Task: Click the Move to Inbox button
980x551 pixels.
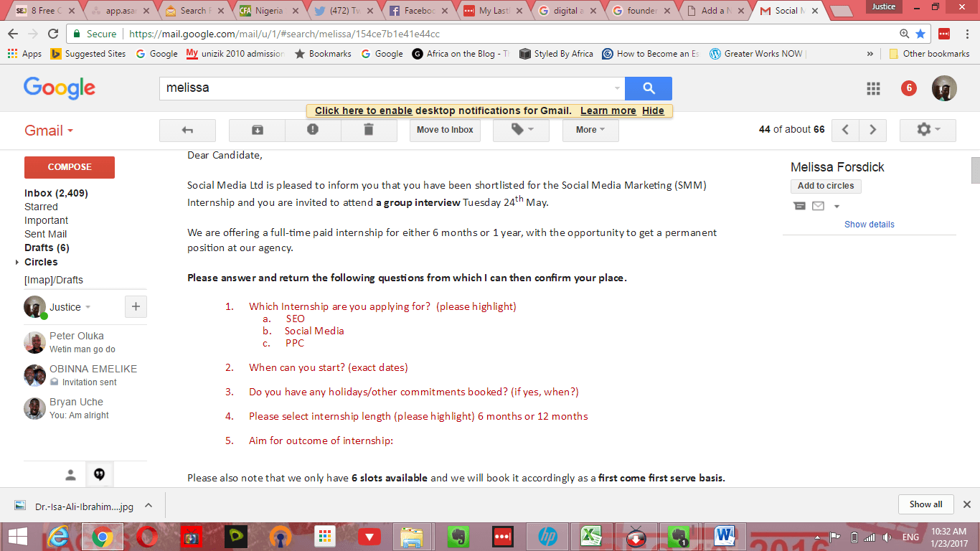Action: [445, 130]
